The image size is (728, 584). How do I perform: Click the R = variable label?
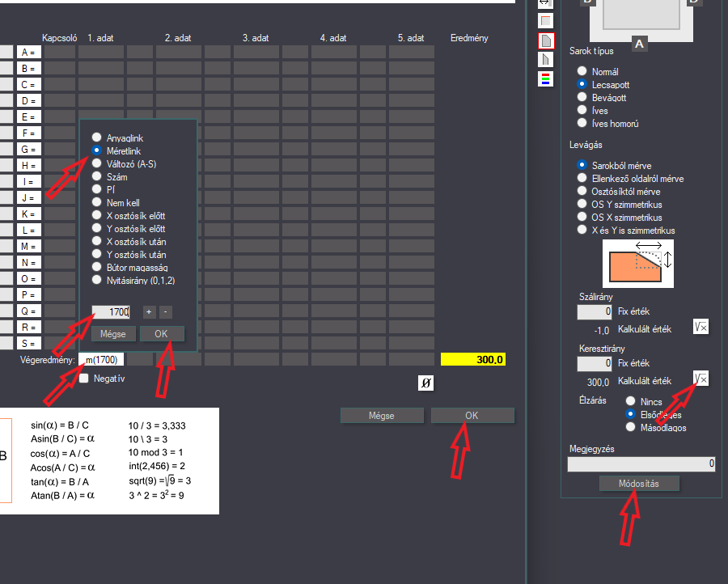tap(29, 328)
